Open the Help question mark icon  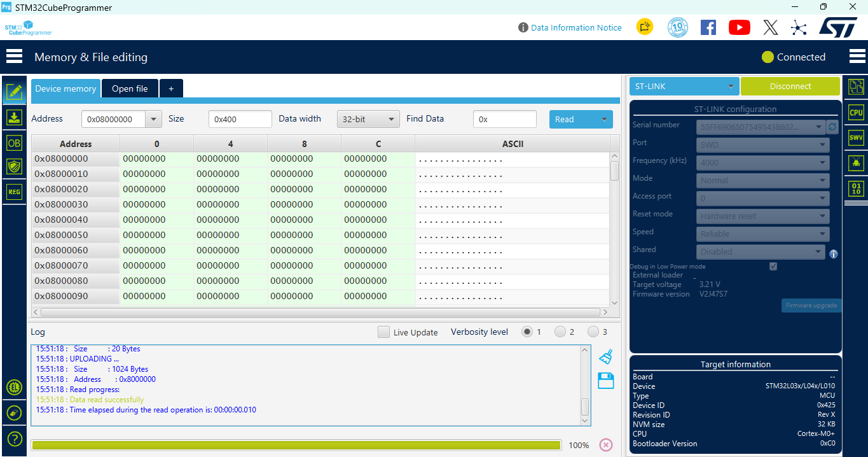14,439
